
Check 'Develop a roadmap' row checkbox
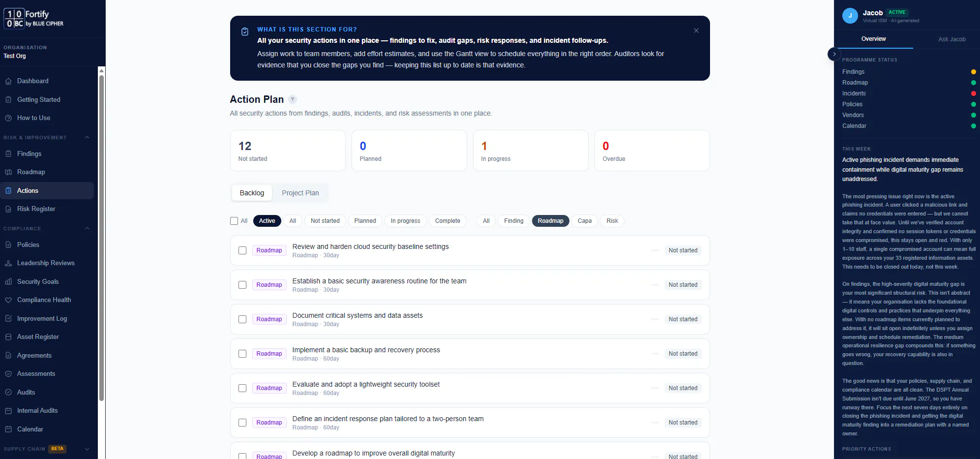[242, 457]
